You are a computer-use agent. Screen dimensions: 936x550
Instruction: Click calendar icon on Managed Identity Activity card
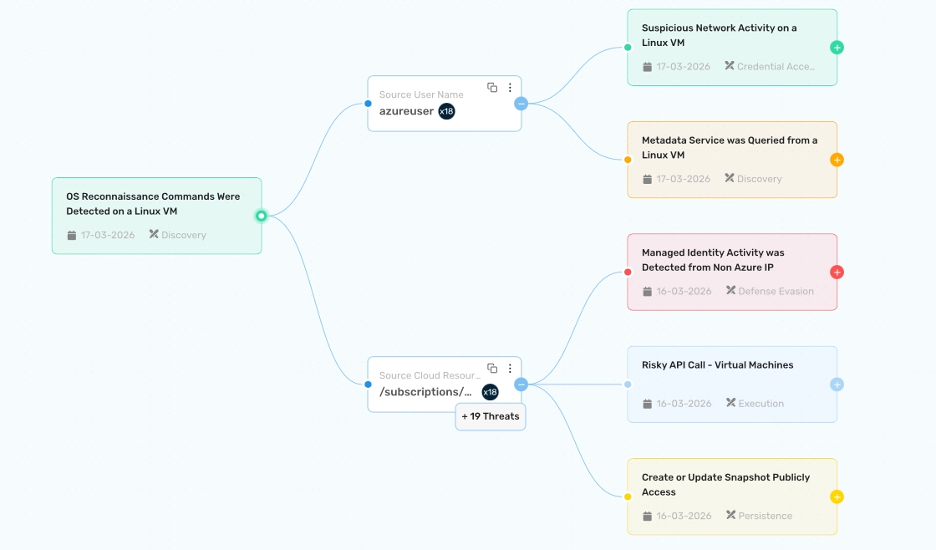tap(647, 291)
